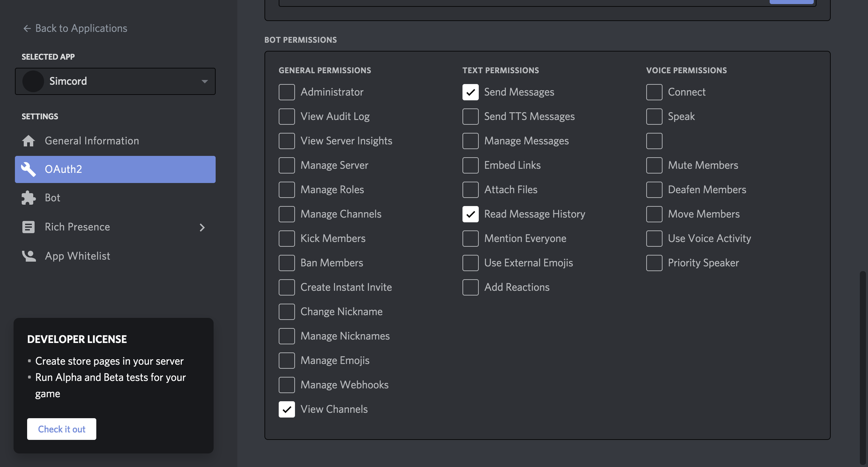Check Change Nickname permission
The height and width of the screenshot is (467, 868).
pyautogui.click(x=287, y=312)
